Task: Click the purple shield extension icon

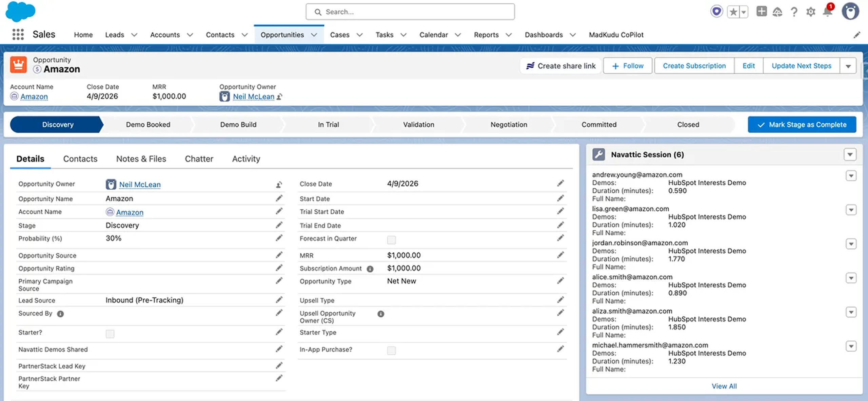Action: [716, 12]
